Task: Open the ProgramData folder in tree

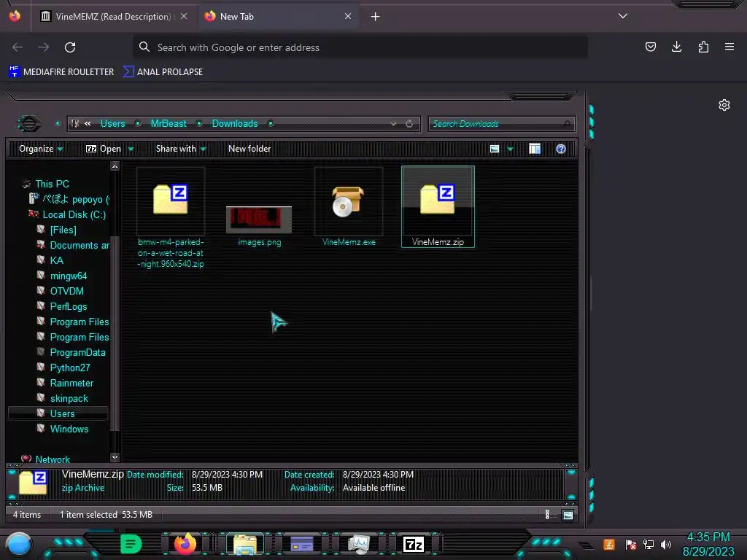Action: point(71,353)
